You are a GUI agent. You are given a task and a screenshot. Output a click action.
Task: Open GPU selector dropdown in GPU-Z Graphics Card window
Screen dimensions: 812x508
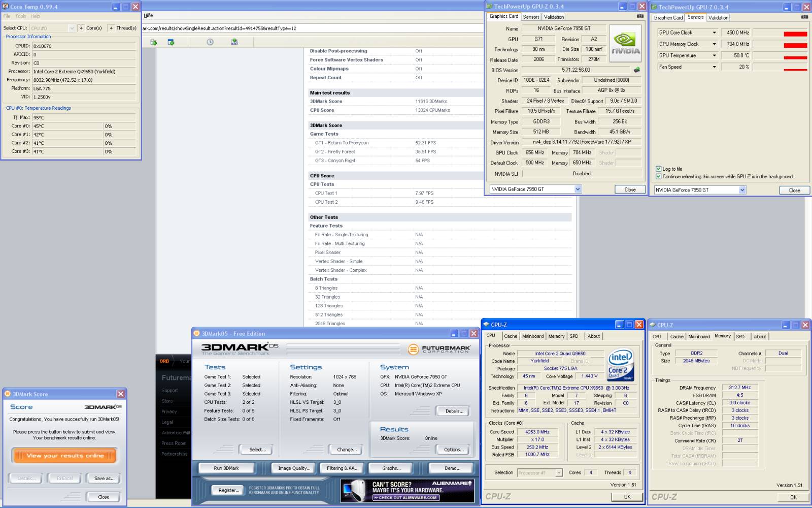pyautogui.click(x=578, y=189)
